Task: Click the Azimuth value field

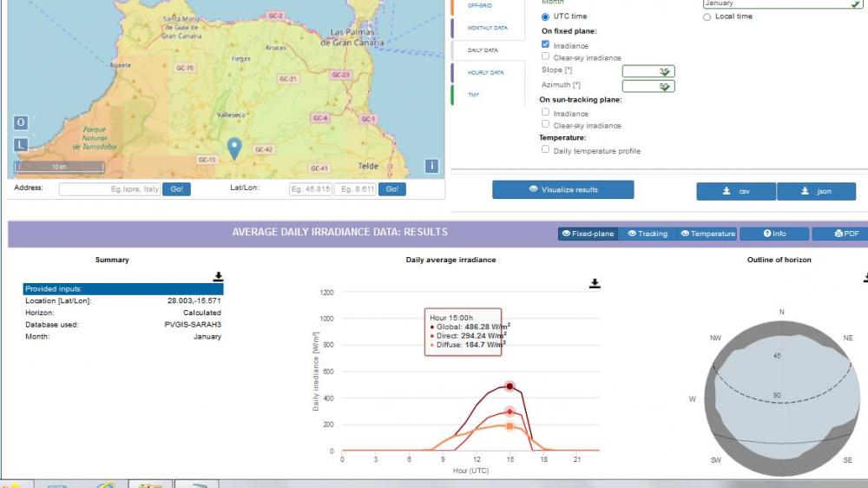Action: pos(648,86)
